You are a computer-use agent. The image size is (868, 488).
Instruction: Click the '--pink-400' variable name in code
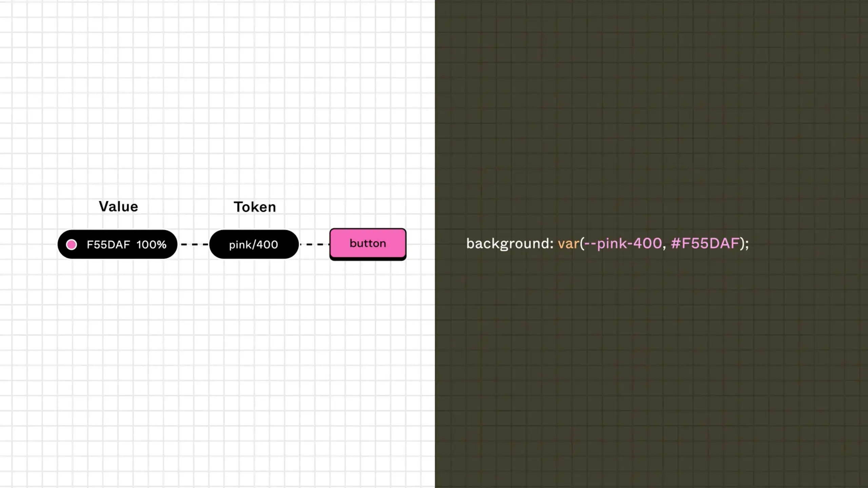[x=623, y=243]
